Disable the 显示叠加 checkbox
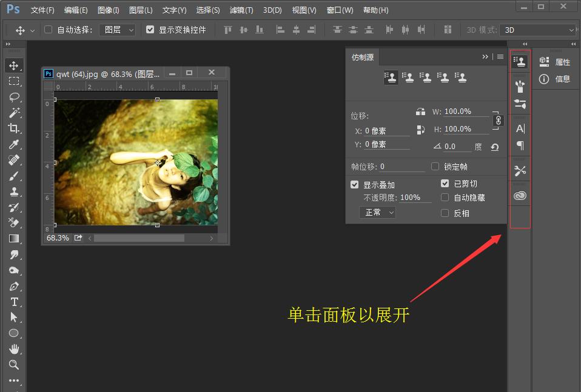This screenshot has height=392, width=581. [355, 184]
